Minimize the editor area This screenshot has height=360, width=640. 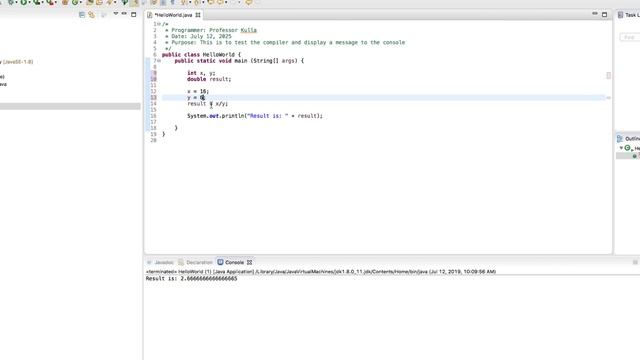pos(595,14)
